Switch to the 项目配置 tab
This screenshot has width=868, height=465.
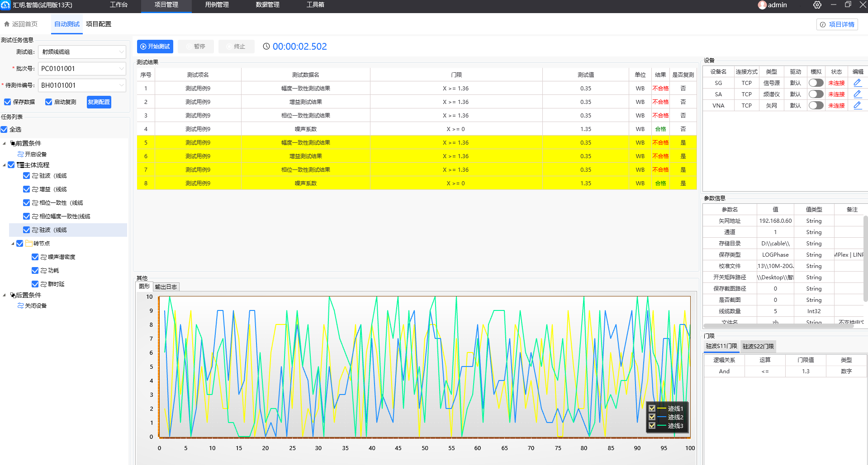[x=99, y=24]
